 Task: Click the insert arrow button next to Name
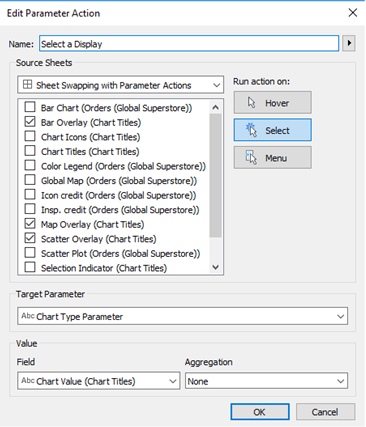click(349, 43)
